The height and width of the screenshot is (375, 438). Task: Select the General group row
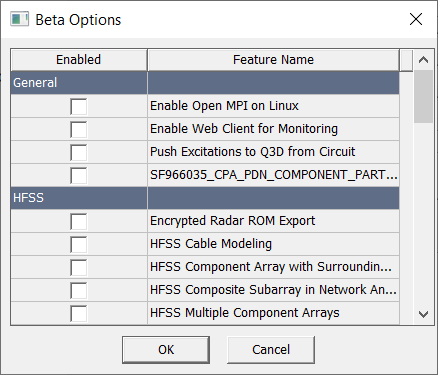205,83
